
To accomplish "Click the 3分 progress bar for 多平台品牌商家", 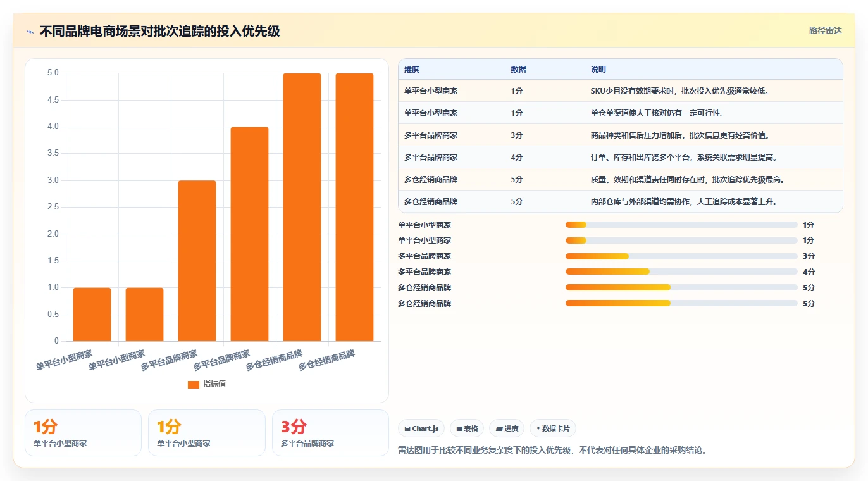I will tap(681, 256).
